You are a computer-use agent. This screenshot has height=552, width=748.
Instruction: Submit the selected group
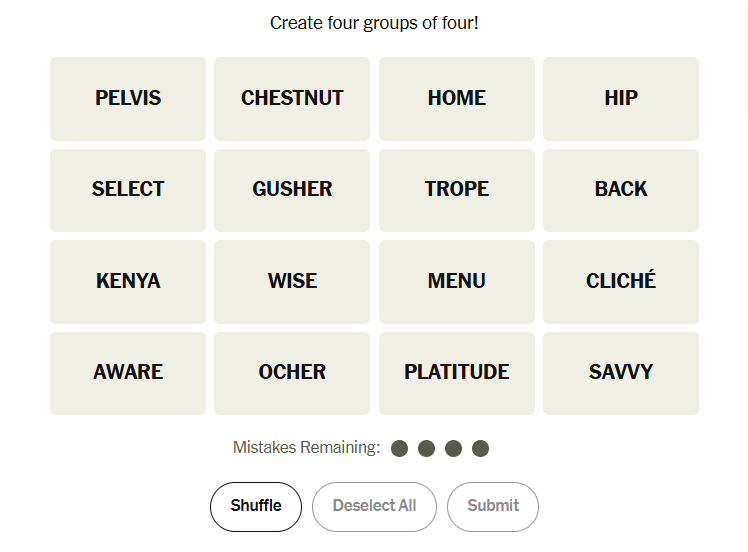click(493, 506)
